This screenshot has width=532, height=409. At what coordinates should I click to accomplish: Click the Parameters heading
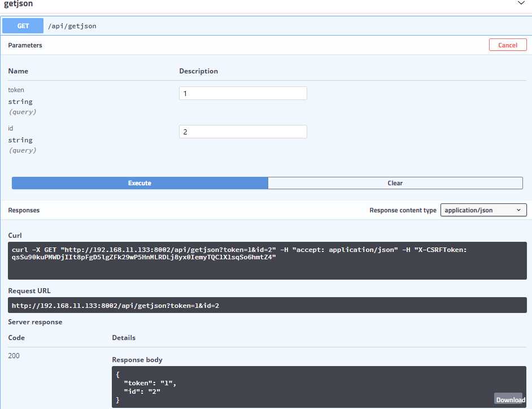coord(25,45)
